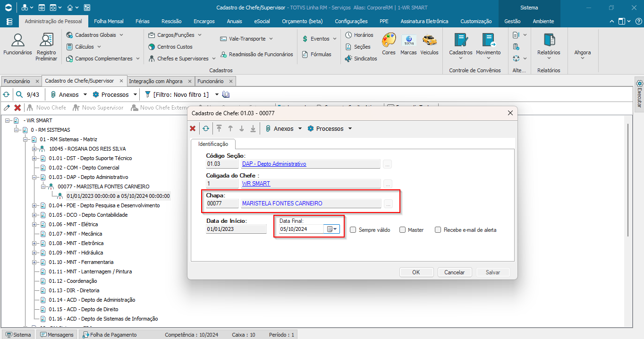This screenshot has height=339, width=644.
Task: Open the Cores palette icon
Action: click(389, 44)
